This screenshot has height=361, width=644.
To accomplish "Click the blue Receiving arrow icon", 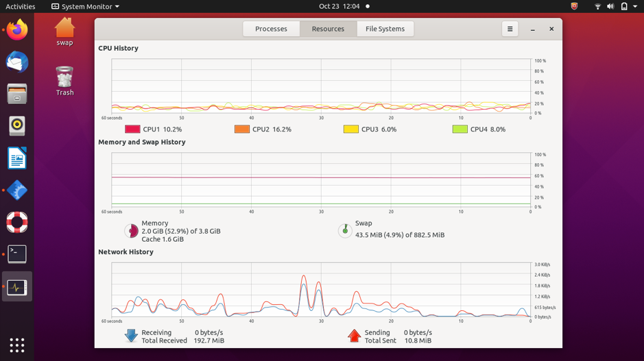I will click(131, 336).
